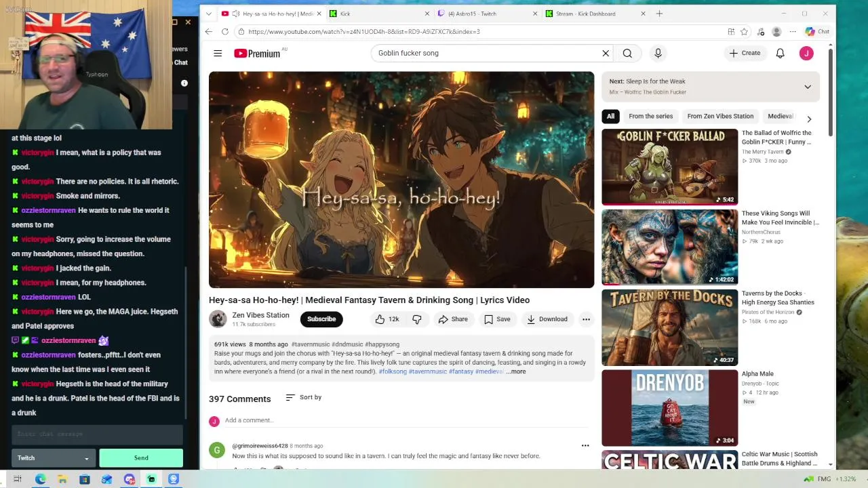Share the video
Screen dimensions: 868x488
click(452, 319)
